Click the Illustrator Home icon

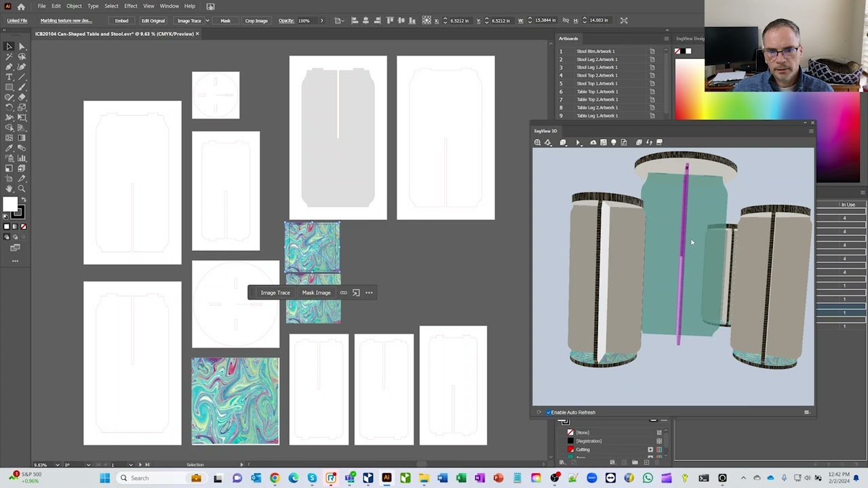(x=21, y=6)
